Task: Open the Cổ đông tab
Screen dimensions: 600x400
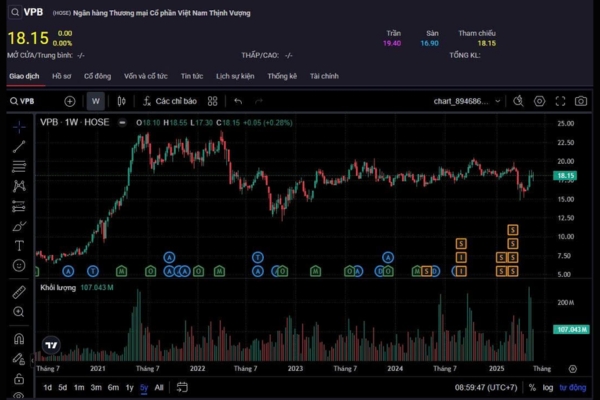Action: click(x=98, y=76)
